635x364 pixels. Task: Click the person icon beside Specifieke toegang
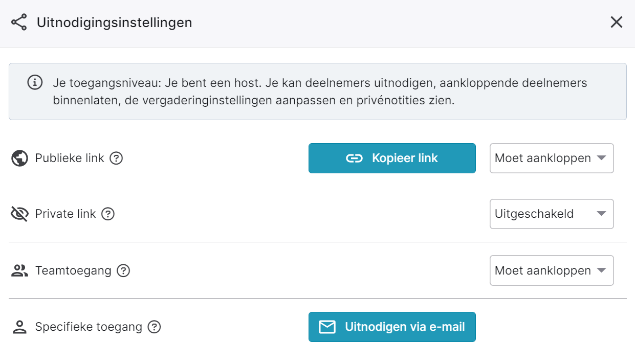click(x=19, y=327)
